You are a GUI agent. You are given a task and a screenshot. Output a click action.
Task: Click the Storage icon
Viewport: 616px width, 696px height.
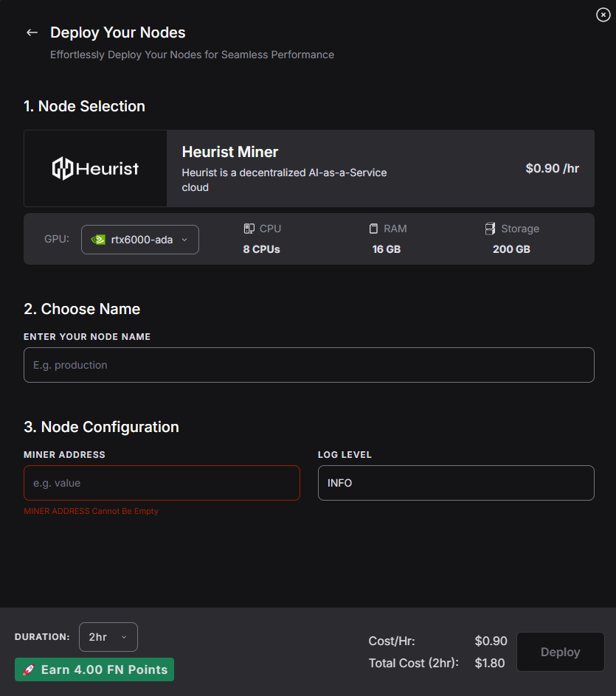coord(490,229)
